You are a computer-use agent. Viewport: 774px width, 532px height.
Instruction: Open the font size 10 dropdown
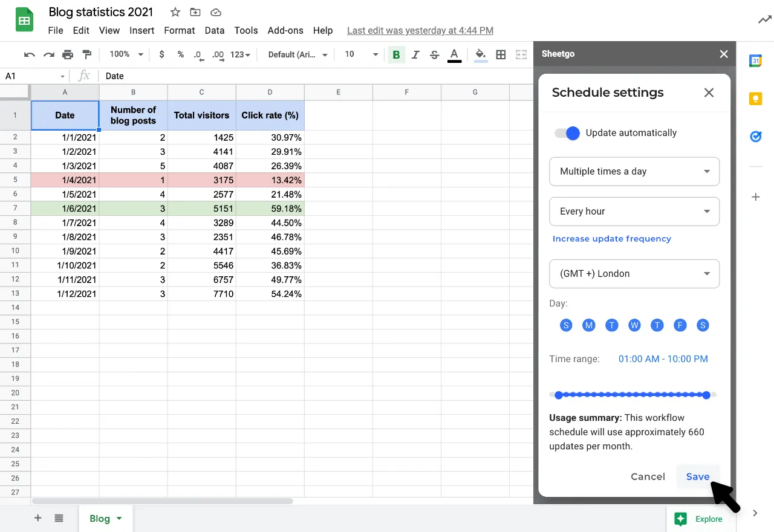tap(361, 54)
